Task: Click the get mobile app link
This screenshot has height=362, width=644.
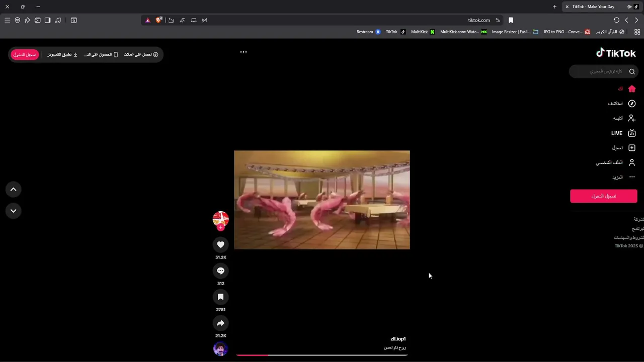Action: pyautogui.click(x=101, y=54)
